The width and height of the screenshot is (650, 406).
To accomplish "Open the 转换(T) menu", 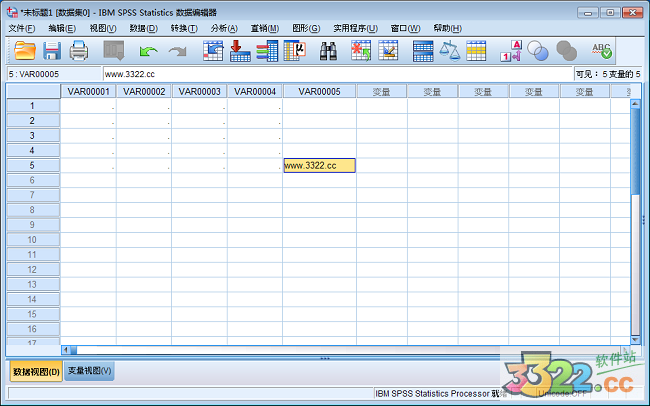I will (x=184, y=28).
